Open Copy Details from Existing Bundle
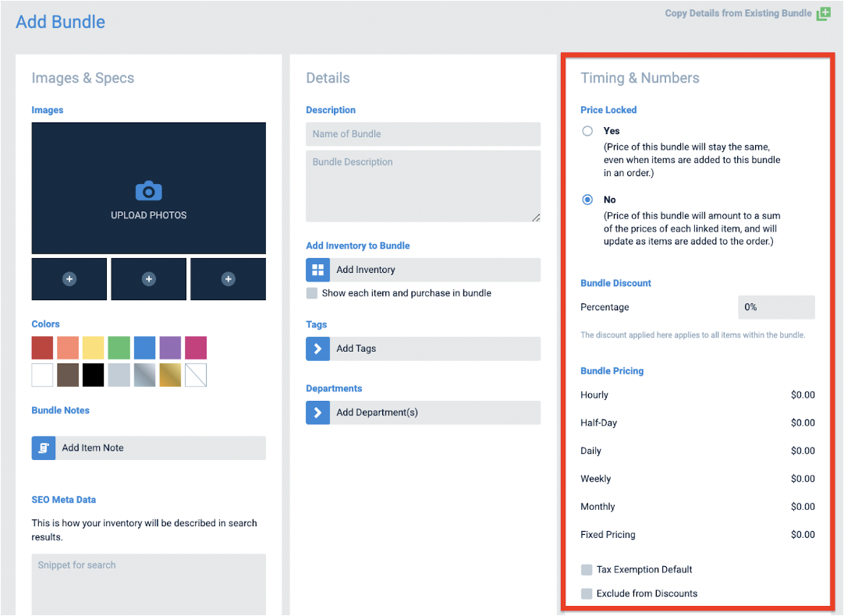 tap(738, 13)
